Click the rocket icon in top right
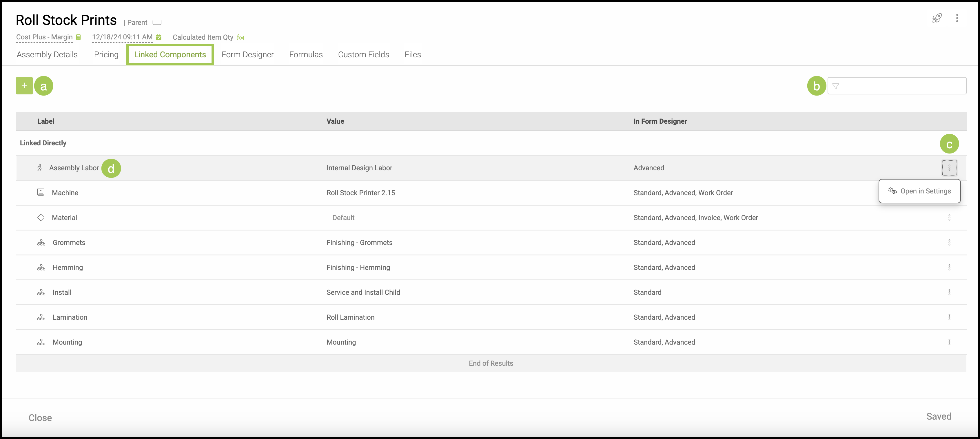Viewport: 980px width, 439px height. point(937,18)
